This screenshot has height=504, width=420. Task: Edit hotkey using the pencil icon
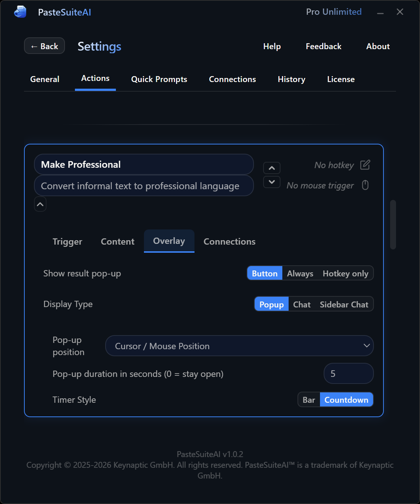(x=365, y=165)
